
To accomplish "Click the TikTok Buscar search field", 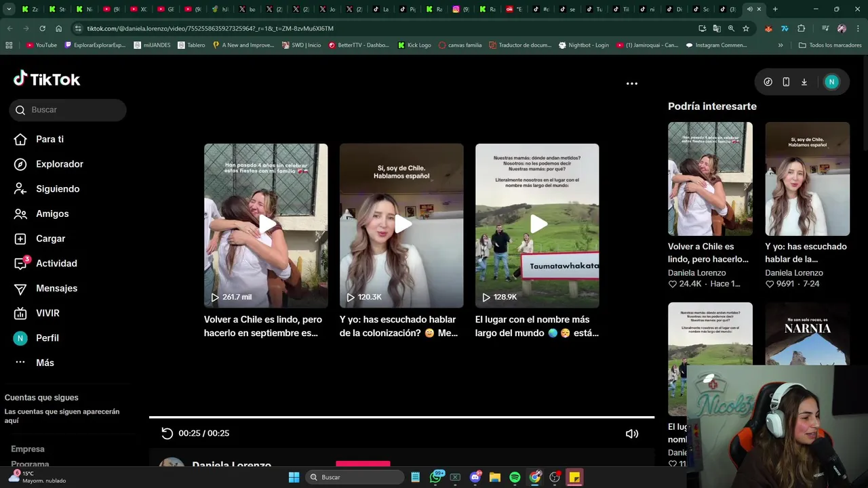I will tap(68, 110).
